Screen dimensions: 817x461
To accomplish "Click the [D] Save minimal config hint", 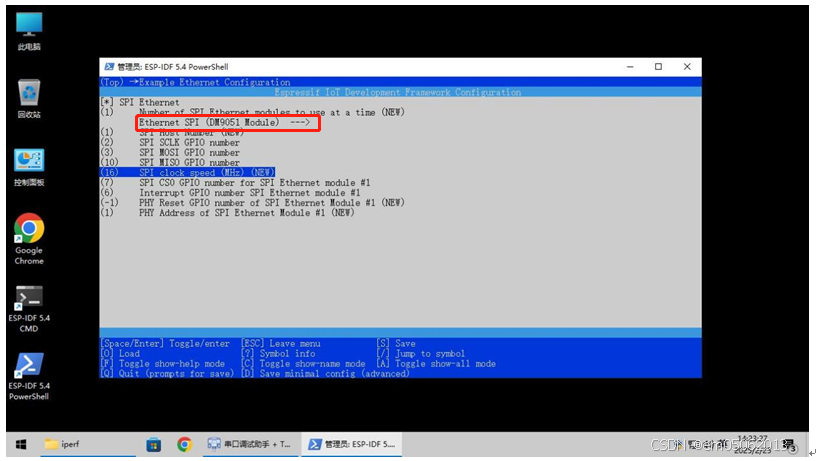I will click(x=326, y=373).
